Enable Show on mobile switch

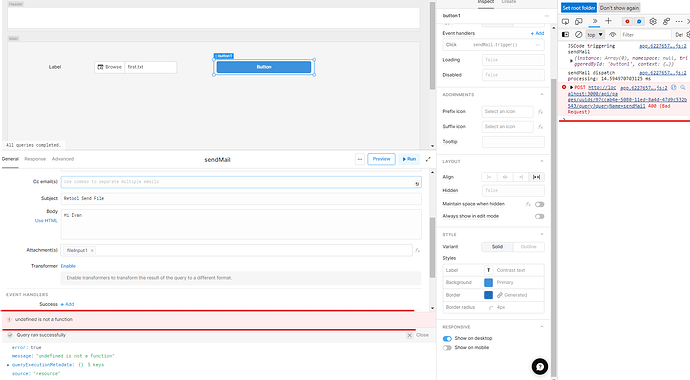tap(447, 347)
